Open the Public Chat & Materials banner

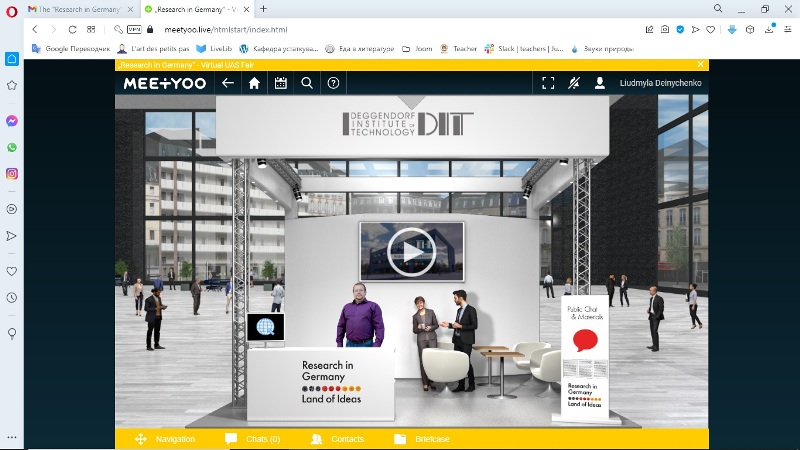[585, 357]
